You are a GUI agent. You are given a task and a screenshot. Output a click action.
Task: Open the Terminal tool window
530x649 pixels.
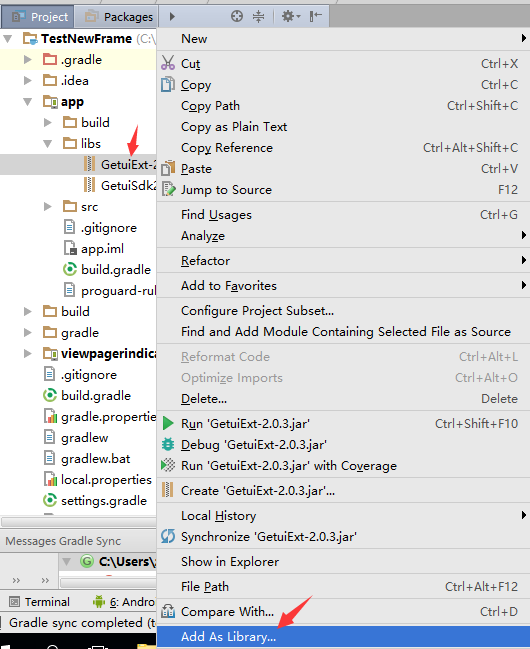tap(40, 601)
